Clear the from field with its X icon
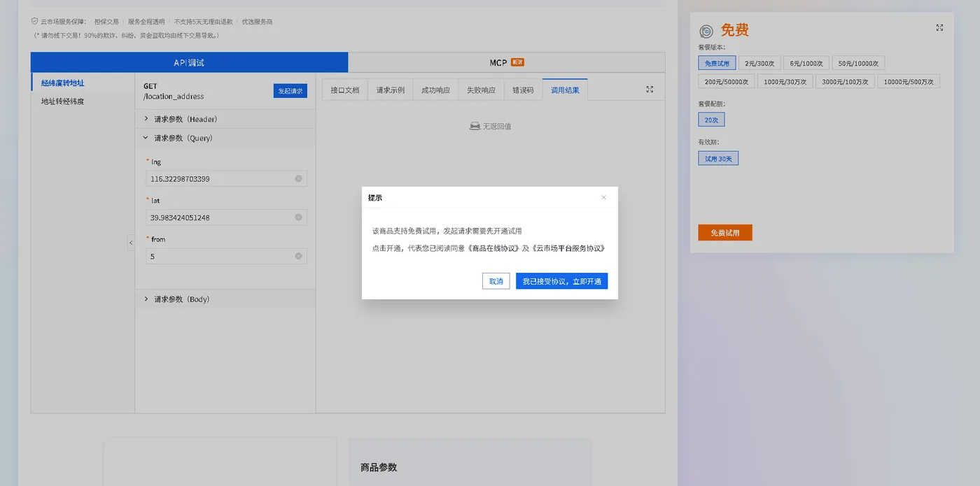The image size is (980, 486). coord(298,257)
